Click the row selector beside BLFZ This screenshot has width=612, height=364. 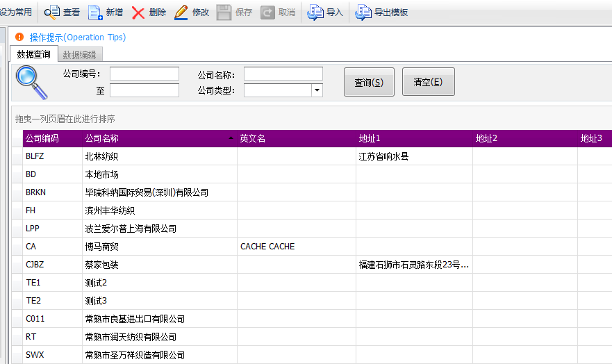point(17,156)
